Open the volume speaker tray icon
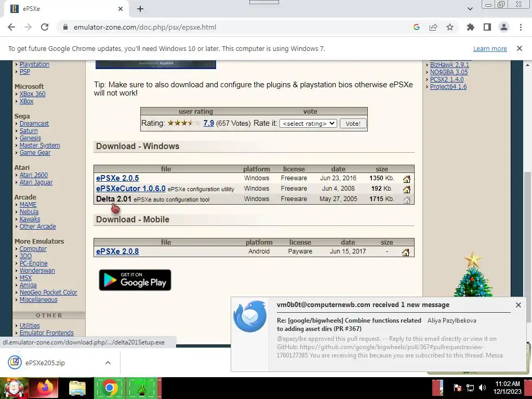 (x=482, y=388)
